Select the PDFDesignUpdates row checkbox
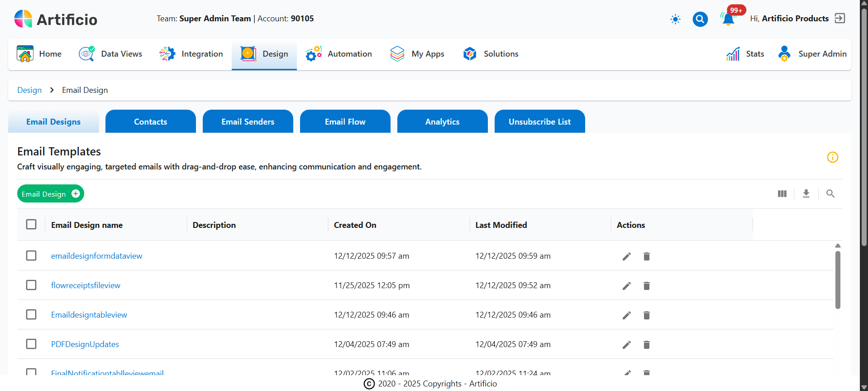 click(x=31, y=344)
